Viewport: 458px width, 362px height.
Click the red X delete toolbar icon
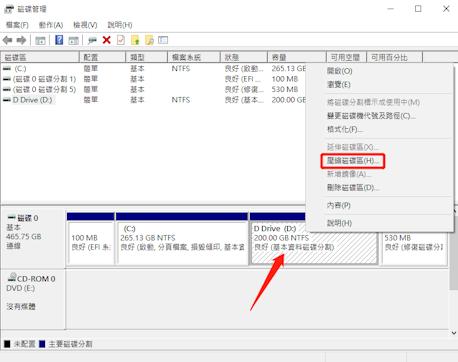tap(107, 40)
